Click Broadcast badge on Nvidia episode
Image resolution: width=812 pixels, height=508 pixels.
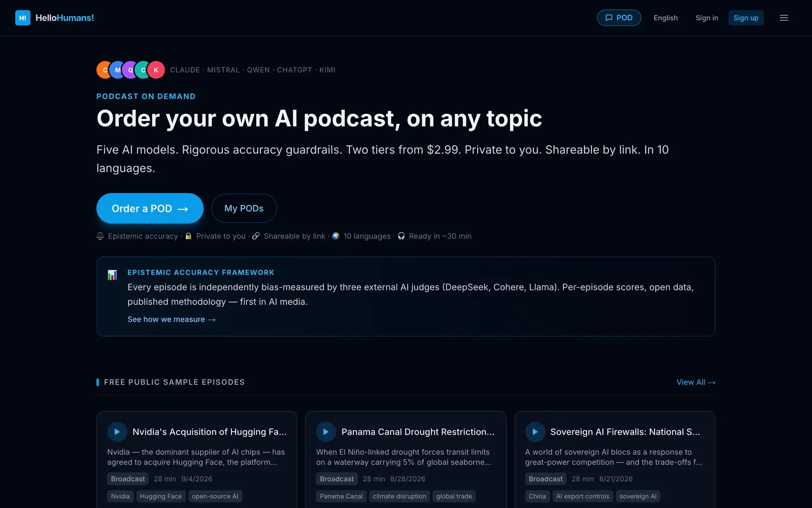pos(128,479)
